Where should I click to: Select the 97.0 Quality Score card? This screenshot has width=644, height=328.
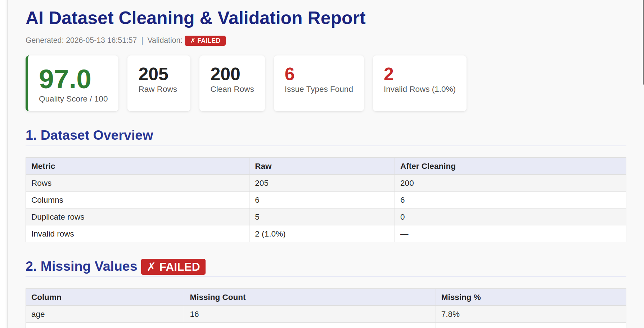pyautogui.click(x=72, y=84)
